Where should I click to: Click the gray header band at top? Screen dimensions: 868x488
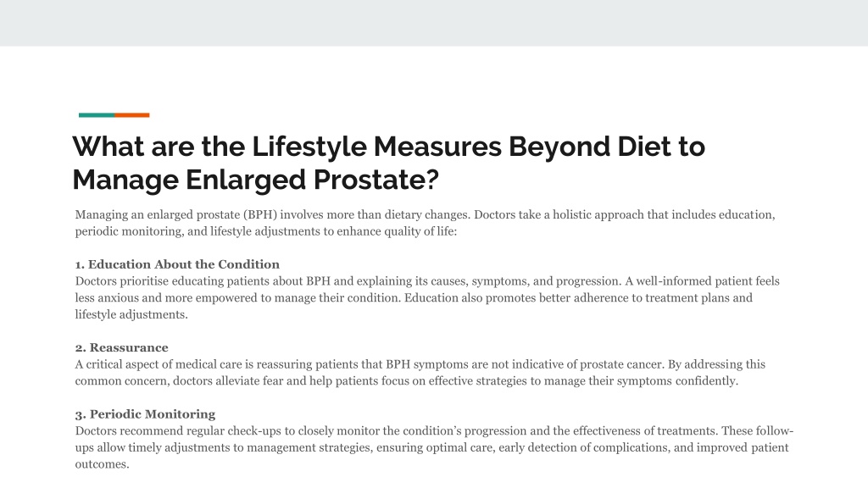click(434, 23)
